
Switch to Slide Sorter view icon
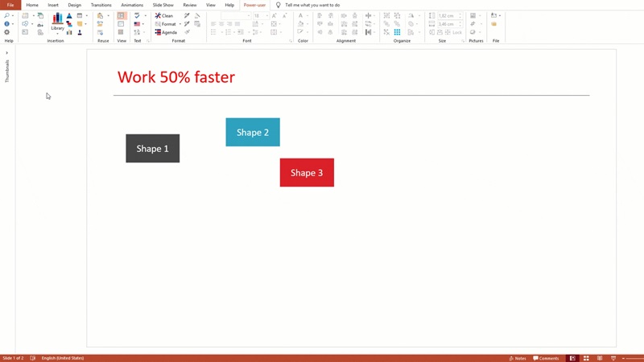coord(586,358)
